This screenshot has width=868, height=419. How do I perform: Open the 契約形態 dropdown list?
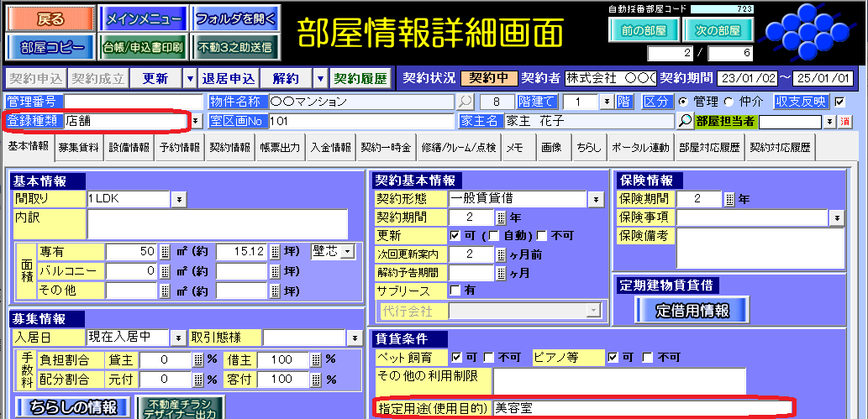596,199
